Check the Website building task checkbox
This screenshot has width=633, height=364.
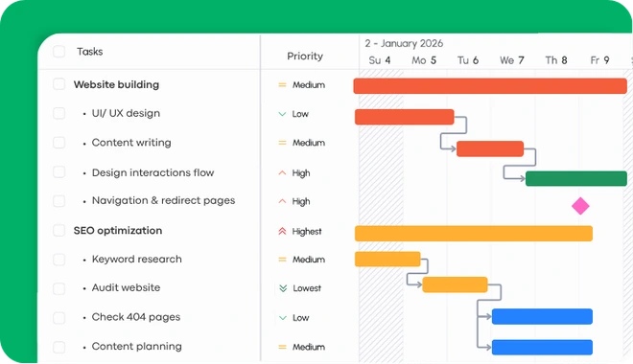[x=59, y=84]
